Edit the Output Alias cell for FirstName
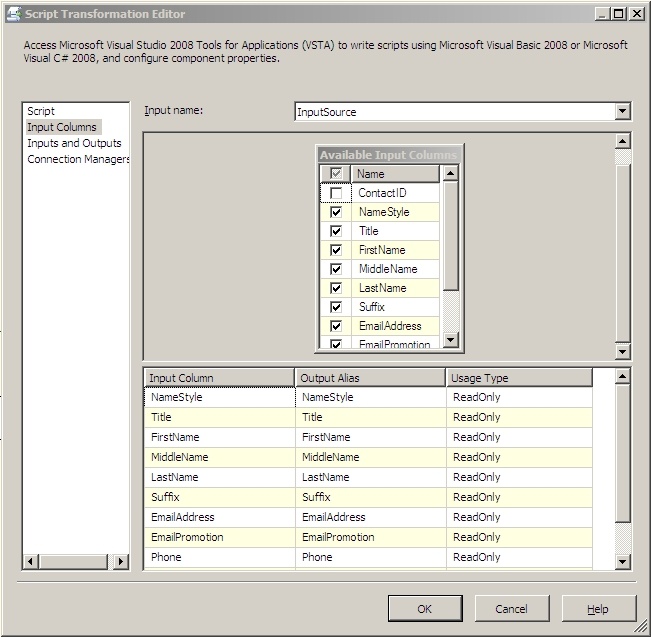Image resolution: width=651 pixels, height=637 pixels. pyautogui.click(x=371, y=437)
